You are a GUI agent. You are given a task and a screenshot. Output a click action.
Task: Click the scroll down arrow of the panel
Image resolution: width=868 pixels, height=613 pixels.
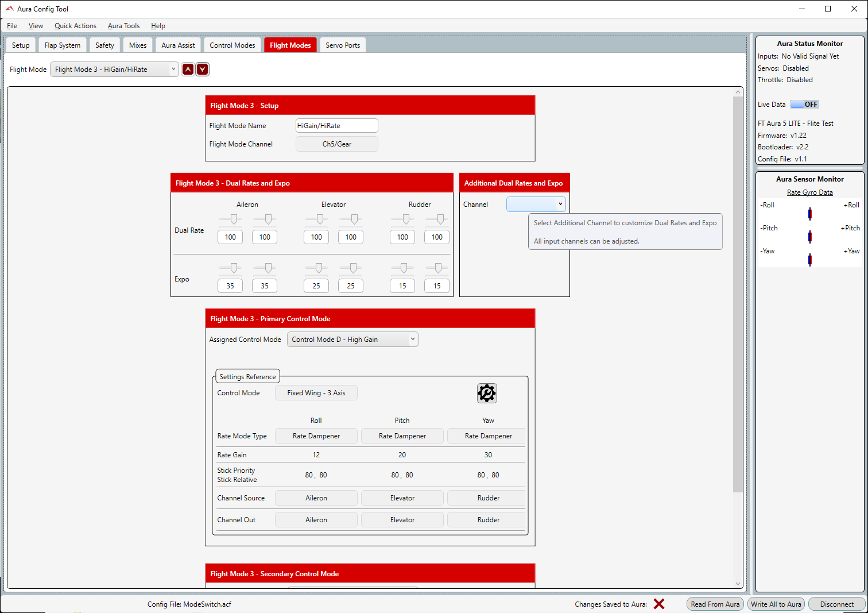pos(738,584)
